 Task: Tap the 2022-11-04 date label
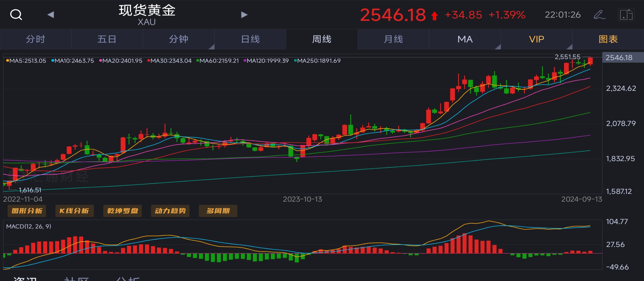coord(23,199)
